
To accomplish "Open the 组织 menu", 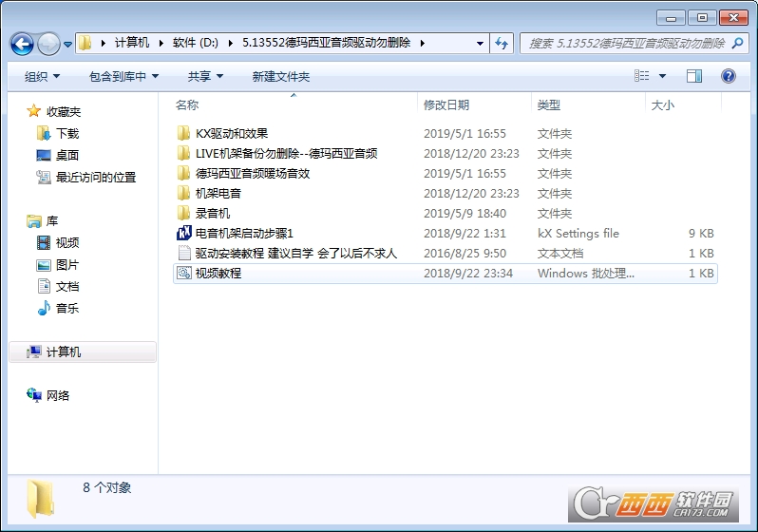I will point(42,76).
